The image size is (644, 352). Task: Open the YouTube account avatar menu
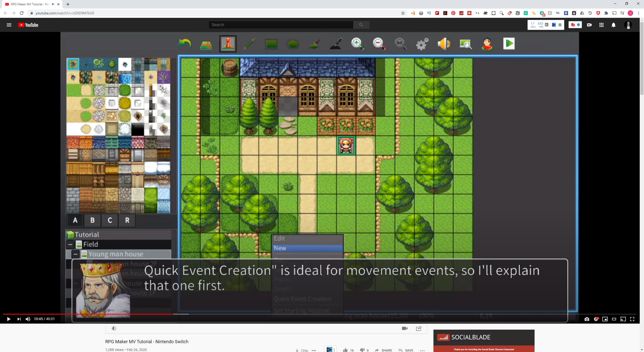(628, 25)
